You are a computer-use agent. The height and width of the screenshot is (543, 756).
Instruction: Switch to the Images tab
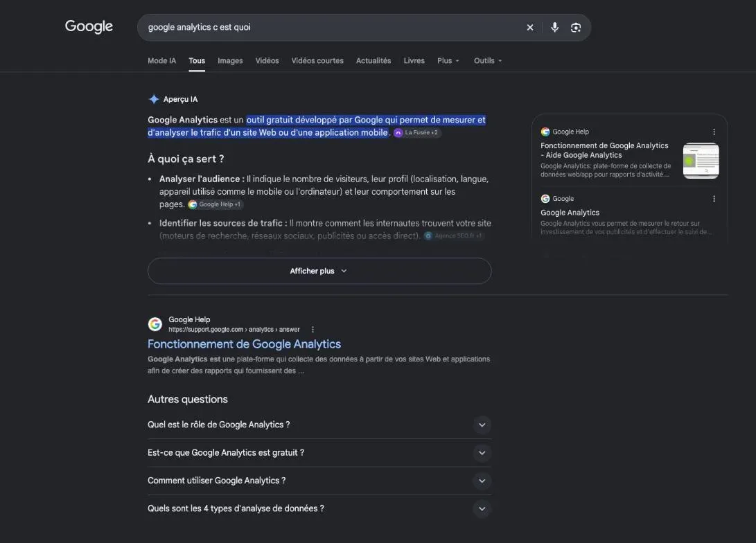(230, 61)
